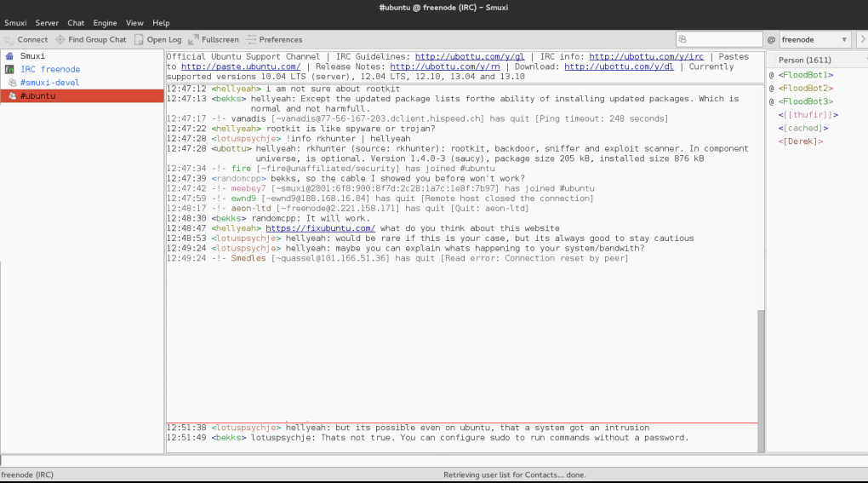Click the IRC freenode server icon
Viewport: 868px width, 483px height.
[9, 69]
